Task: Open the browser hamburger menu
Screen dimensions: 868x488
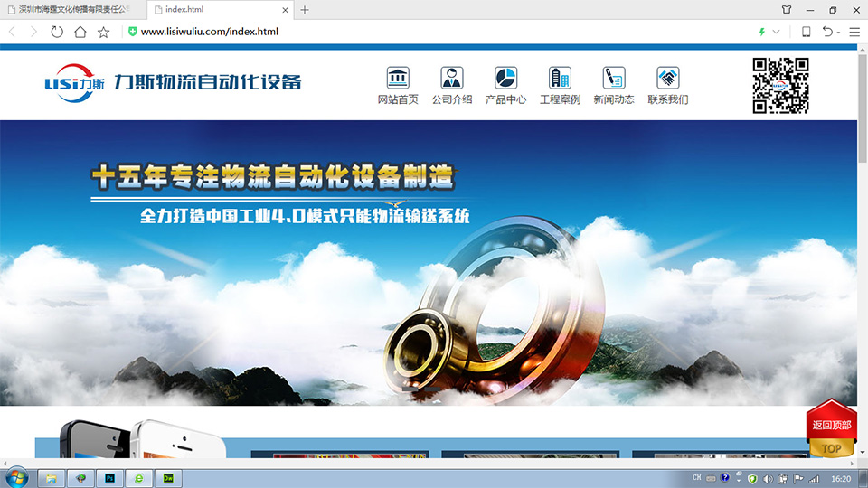Action: point(854,32)
